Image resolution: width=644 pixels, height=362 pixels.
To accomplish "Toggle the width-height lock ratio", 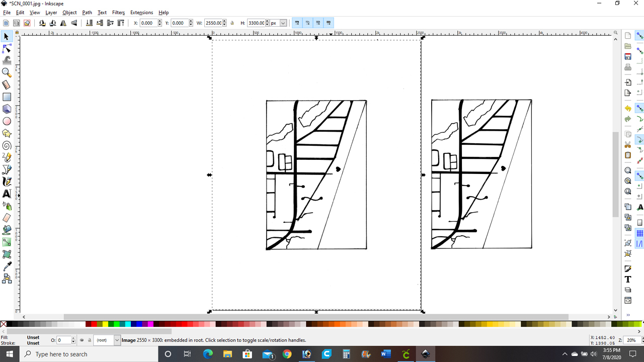I will coord(232,23).
